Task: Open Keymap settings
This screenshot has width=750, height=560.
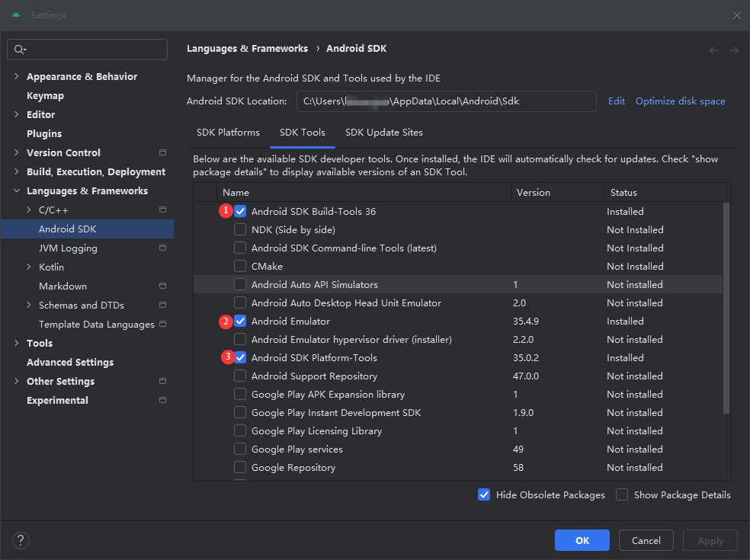Action: click(x=45, y=96)
